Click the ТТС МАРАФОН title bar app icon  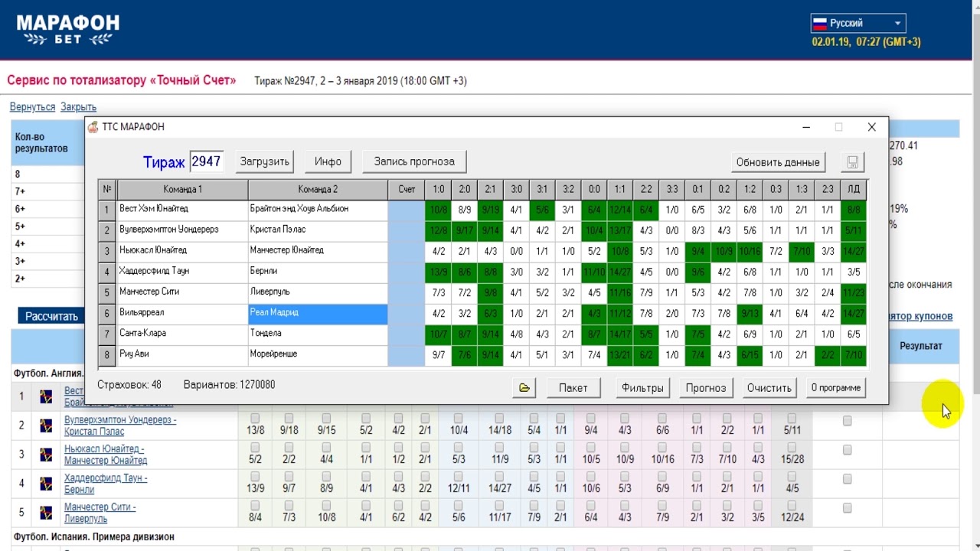point(93,127)
